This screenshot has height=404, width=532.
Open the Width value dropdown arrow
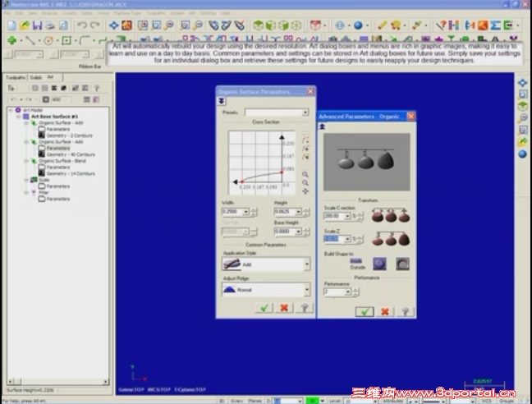245,212
